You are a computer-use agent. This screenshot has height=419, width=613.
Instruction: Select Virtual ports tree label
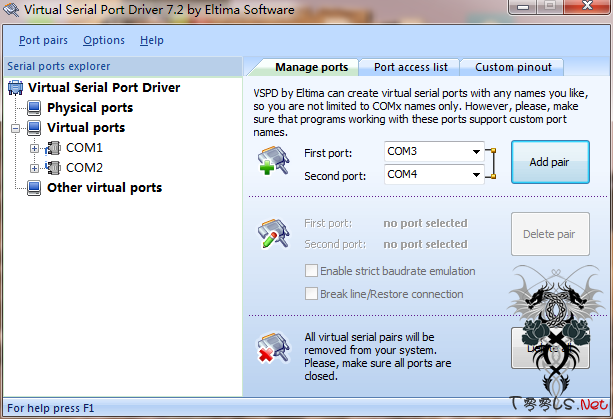tap(86, 128)
